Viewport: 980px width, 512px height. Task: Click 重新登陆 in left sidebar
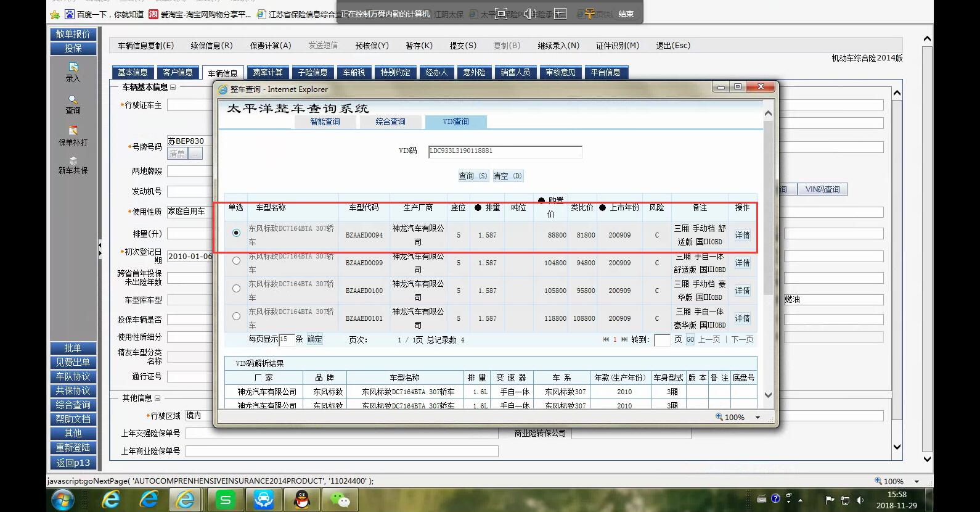73,448
